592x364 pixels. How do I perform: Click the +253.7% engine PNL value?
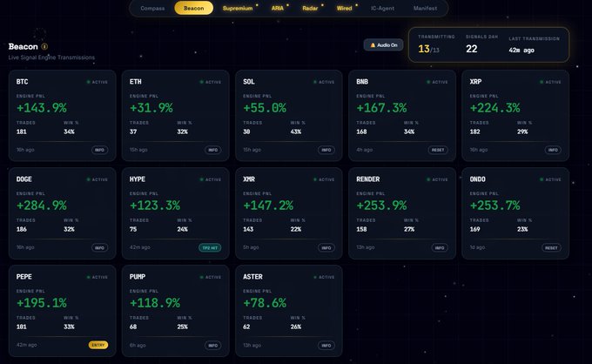click(495, 206)
